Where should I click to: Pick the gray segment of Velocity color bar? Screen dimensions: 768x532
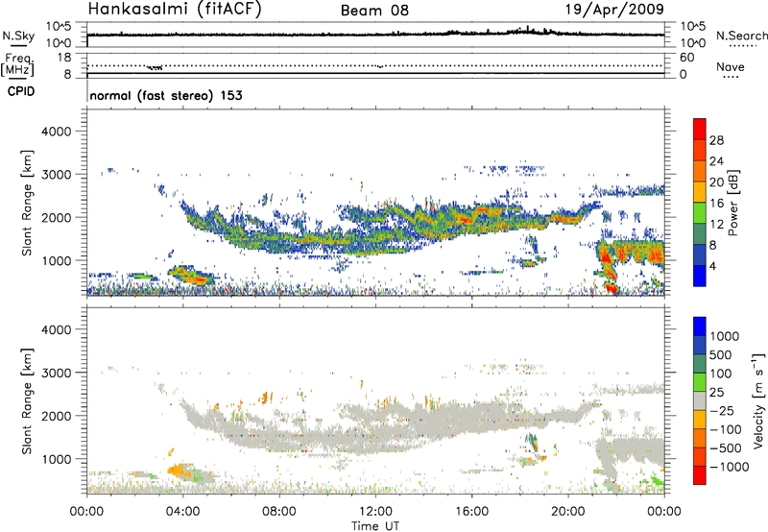click(x=700, y=400)
